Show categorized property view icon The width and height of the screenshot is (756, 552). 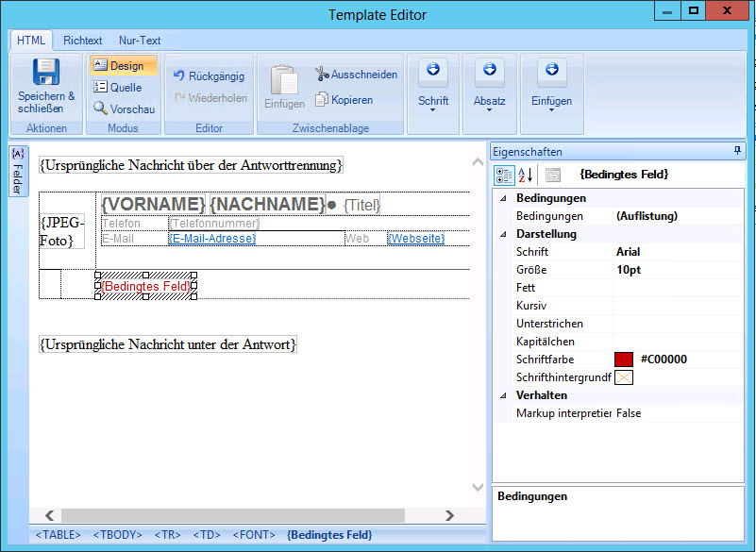click(504, 175)
